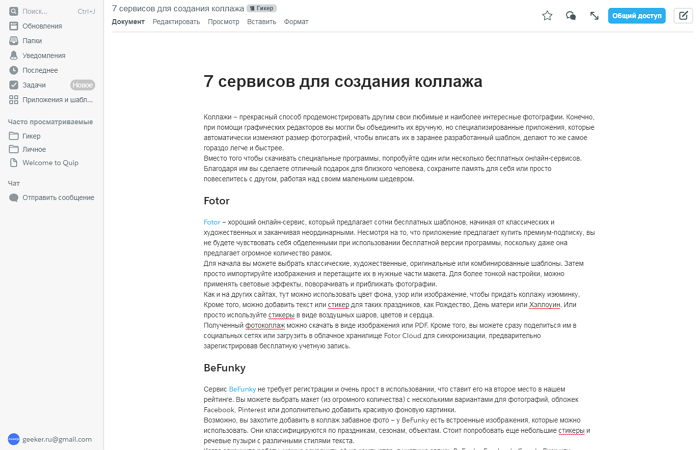Star this document as favorite
Viewport: 700px width, 450px height.
pyautogui.click(x=547, y=16)
